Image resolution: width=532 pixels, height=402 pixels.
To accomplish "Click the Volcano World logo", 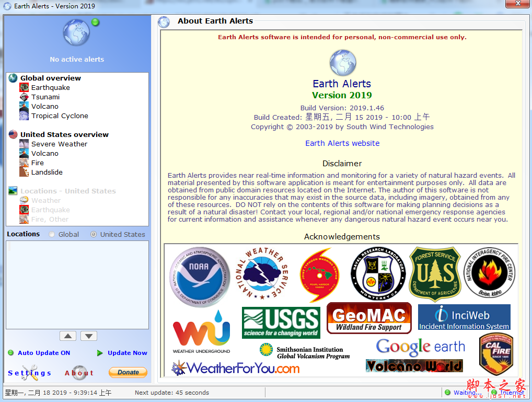I will (414, 366).
